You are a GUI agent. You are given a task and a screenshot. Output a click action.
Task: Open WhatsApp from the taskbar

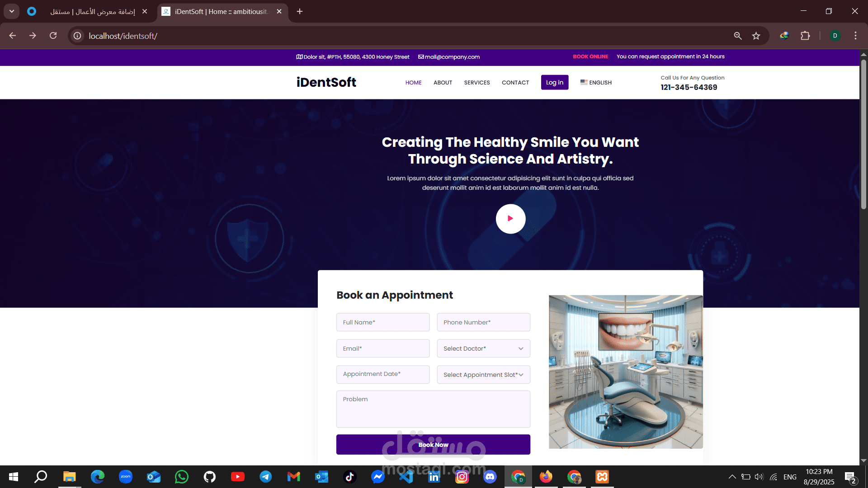tap(182, 477)
